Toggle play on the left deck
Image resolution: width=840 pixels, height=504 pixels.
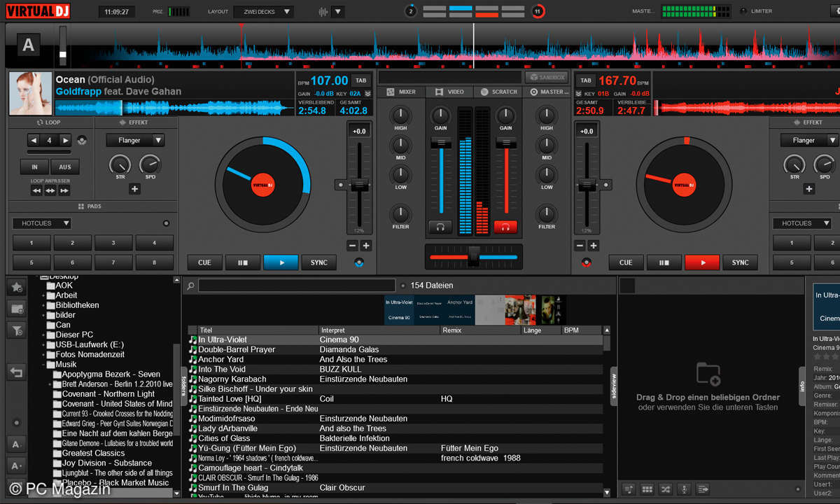pos(281,262)
